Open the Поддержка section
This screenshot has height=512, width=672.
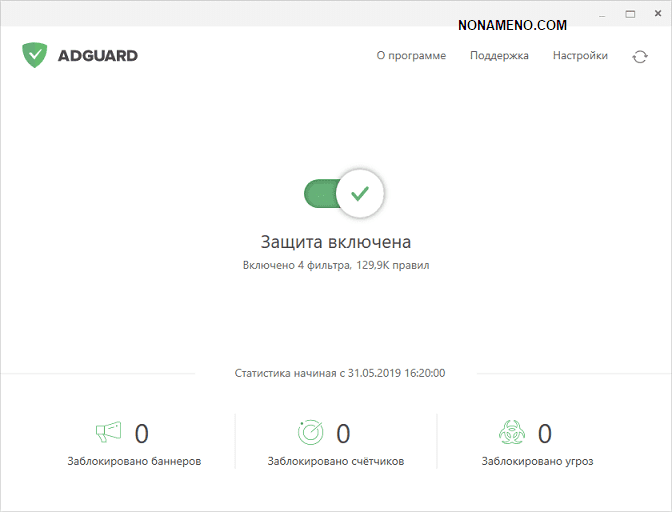coord(499,56)
